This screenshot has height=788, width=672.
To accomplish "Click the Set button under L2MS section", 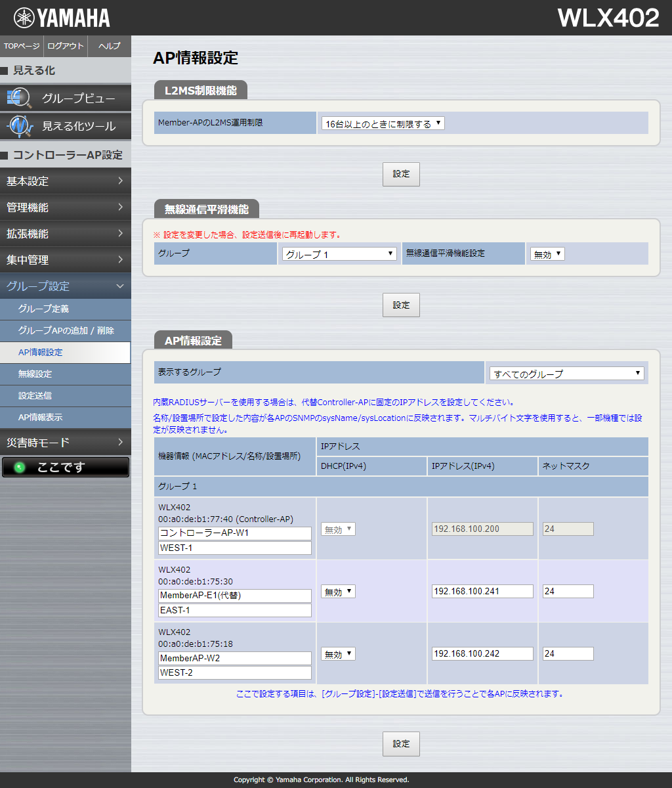I will point(401,174).
